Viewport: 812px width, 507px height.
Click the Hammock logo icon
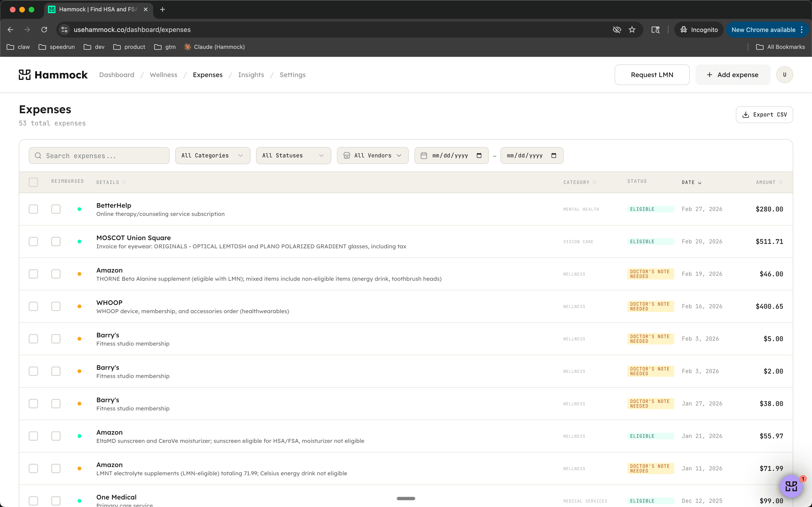click(24, 75)
